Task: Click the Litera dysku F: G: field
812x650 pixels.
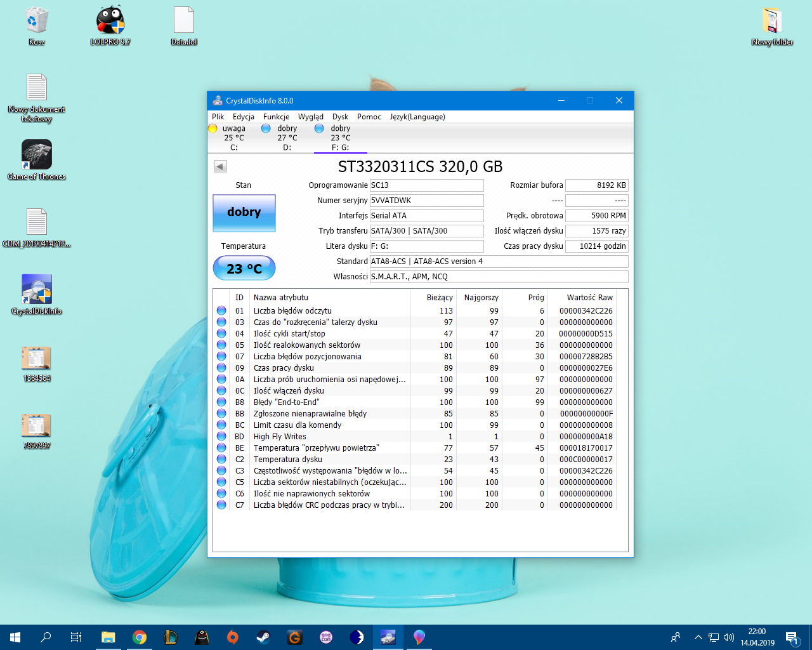Action: pyautogui.click(x=427, y=246)
